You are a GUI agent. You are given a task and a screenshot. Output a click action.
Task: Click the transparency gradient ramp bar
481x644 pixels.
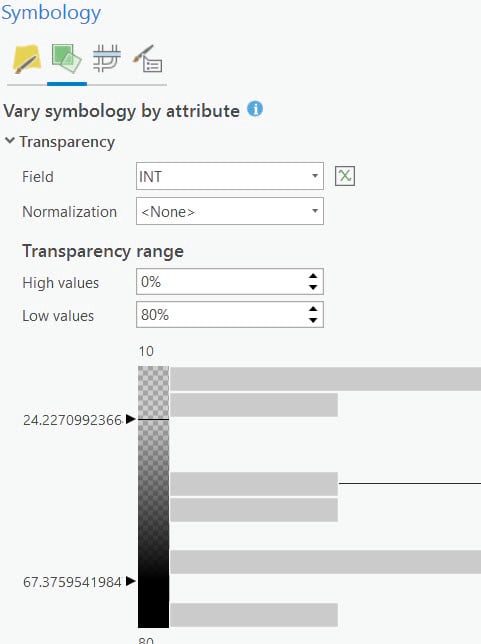click(153, 497)
